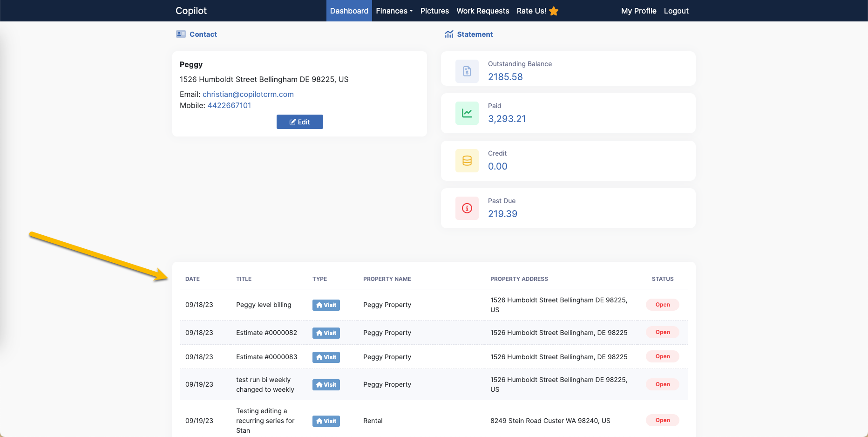Click the Outstanding Balance invoice icon
Image resolution: width=868 pixels, height=437 pixels.
[x=467, y=71]
